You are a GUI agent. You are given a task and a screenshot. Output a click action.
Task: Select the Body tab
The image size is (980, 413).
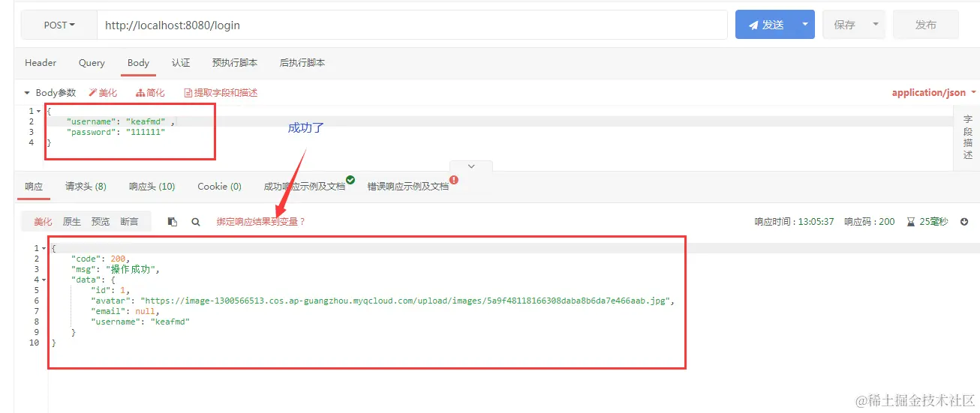138,63
